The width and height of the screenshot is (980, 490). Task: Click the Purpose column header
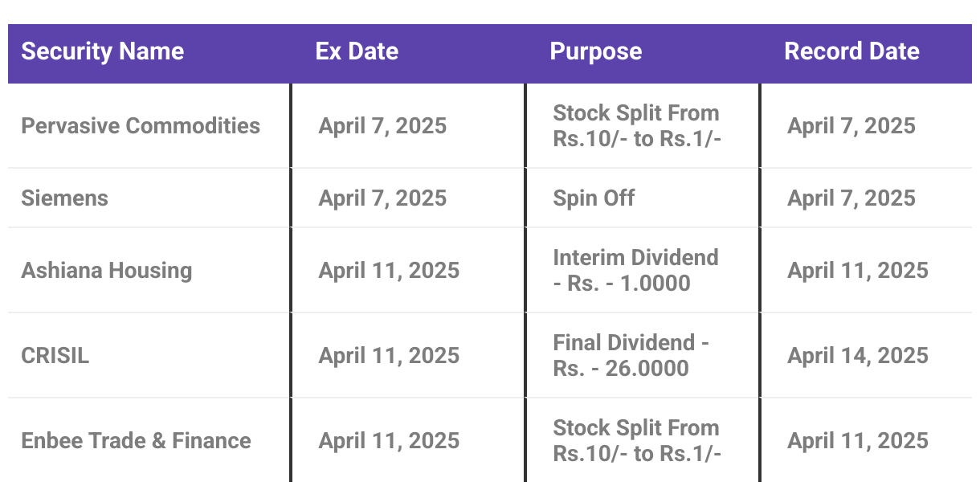coord(595,52)
